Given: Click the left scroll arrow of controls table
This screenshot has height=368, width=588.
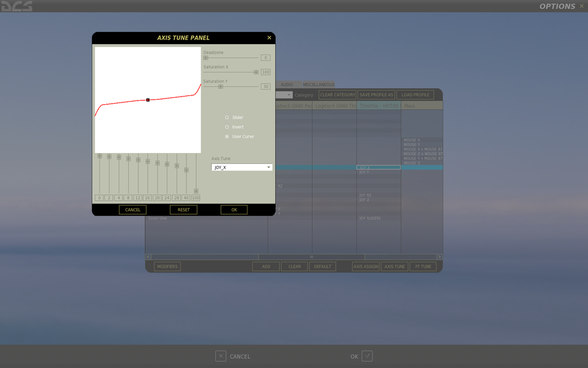Looking at the screenshot, I should (148, 257).
